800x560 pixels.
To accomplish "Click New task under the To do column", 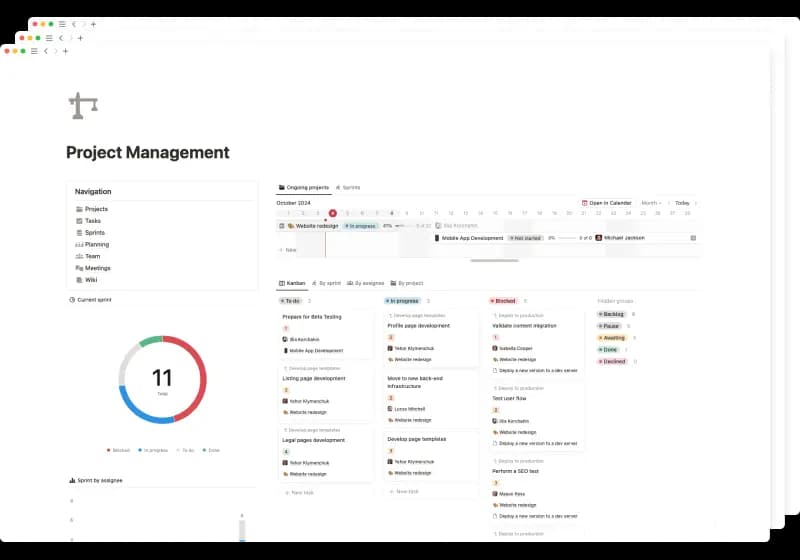I will coord(301,492).
